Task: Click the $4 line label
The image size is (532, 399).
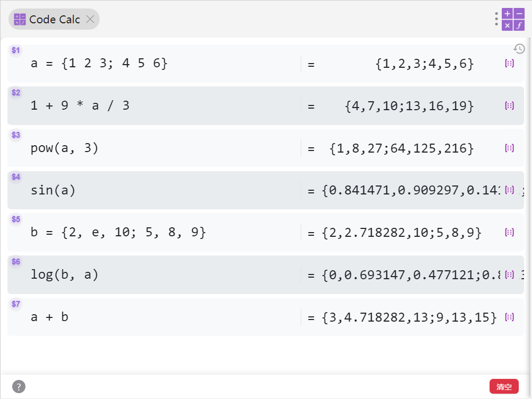Action: coord(16,177)
